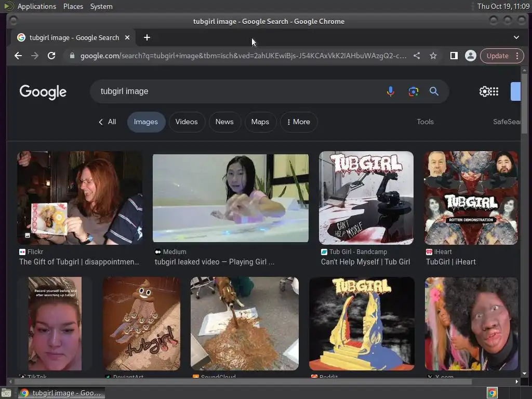Open the Chrome three-dot menu
532x399 pixels.
coord(517,56)
